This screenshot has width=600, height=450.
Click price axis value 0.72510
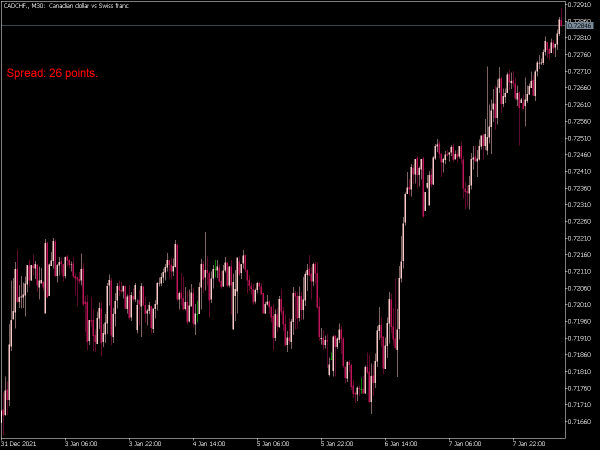[x=579, y=138]
